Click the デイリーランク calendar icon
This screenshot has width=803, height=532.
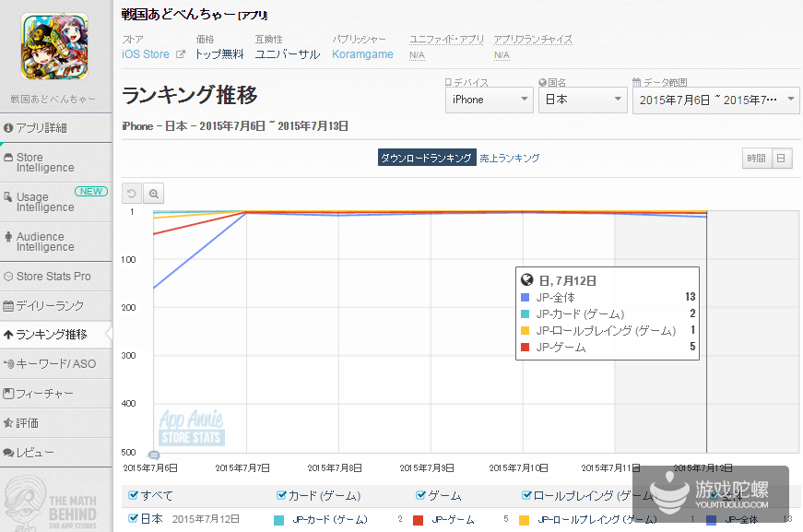pyautogui.click(x=8, y=305)
